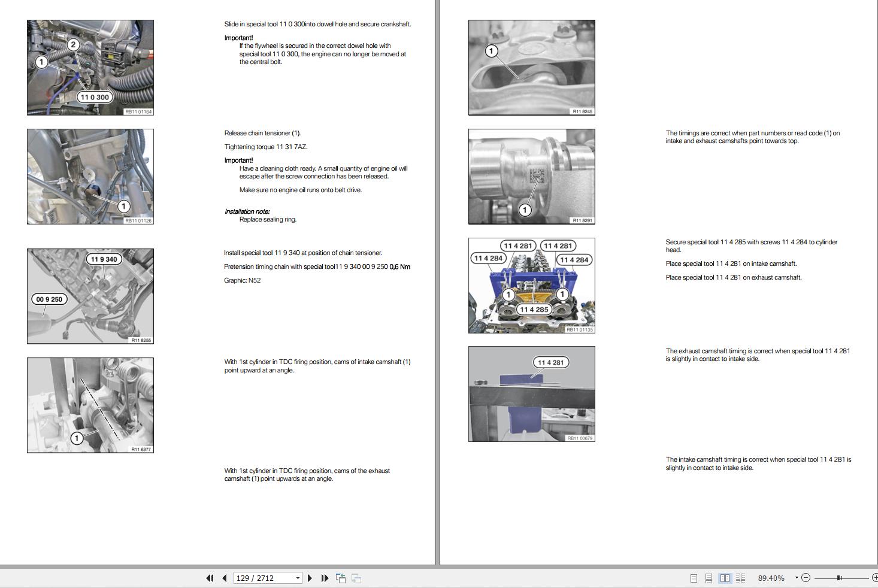
Task: Click the 'Installation note:' heading
Action: pyautogui.click(x=247, y=211)
